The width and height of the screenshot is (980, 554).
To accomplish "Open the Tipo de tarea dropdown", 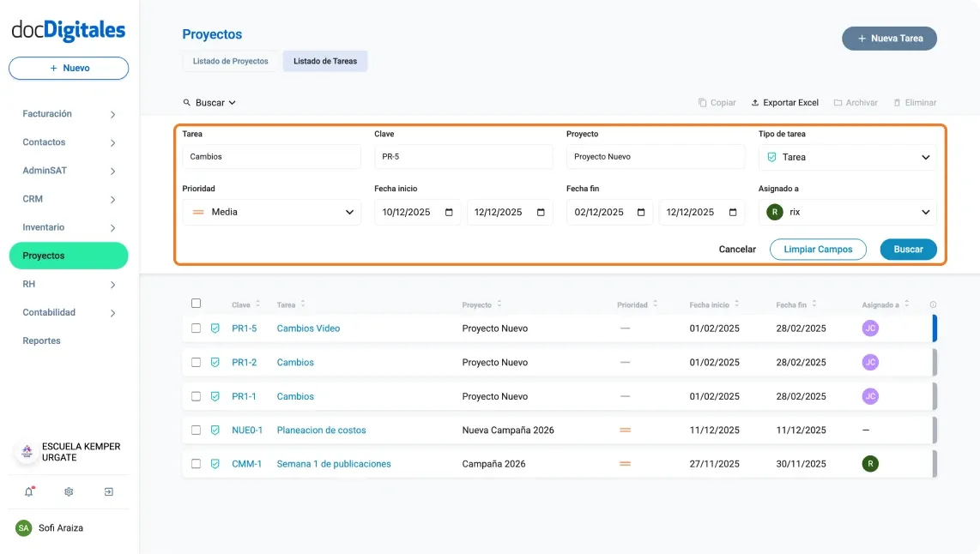I will click(x=925, y=157).
